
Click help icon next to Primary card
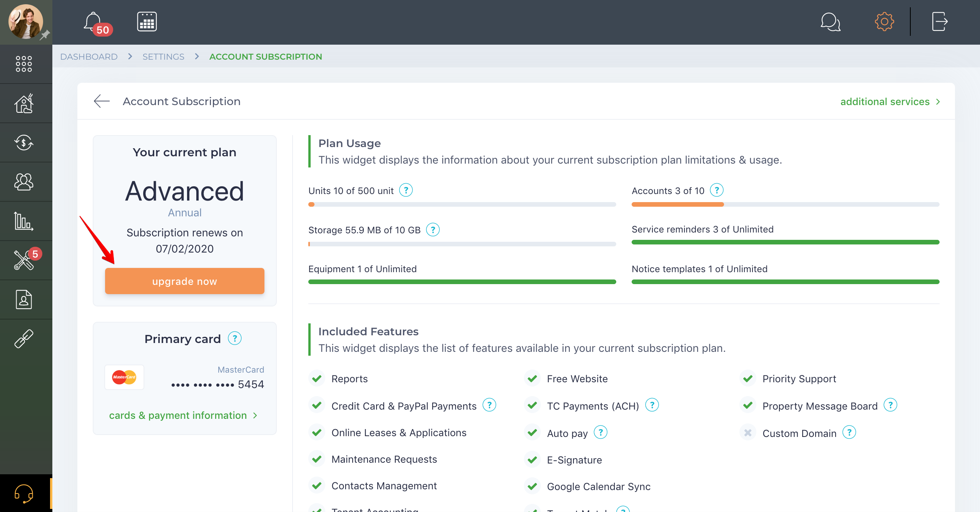tap(234, 338)
